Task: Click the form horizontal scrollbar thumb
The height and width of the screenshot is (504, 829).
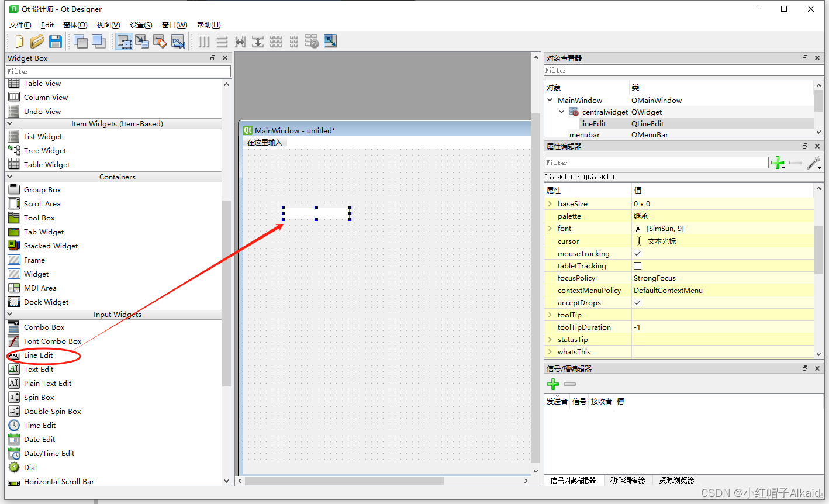Action: pos(344,481)
